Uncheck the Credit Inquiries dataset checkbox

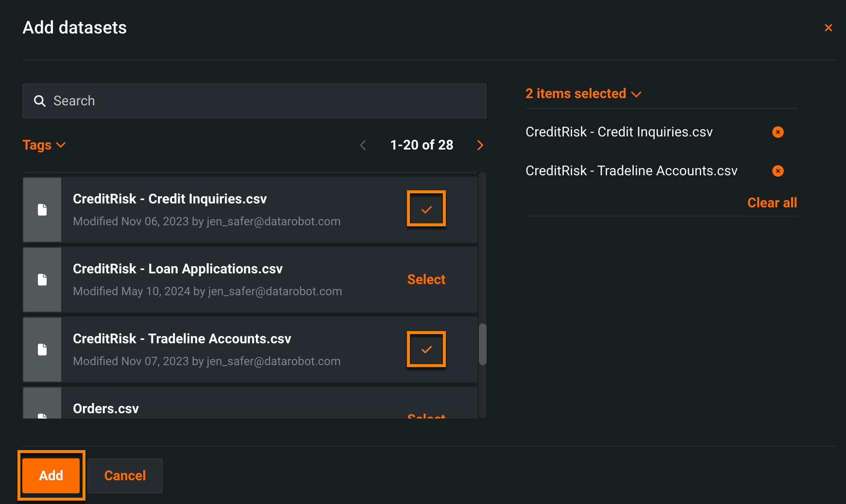(x=426, y=209)
